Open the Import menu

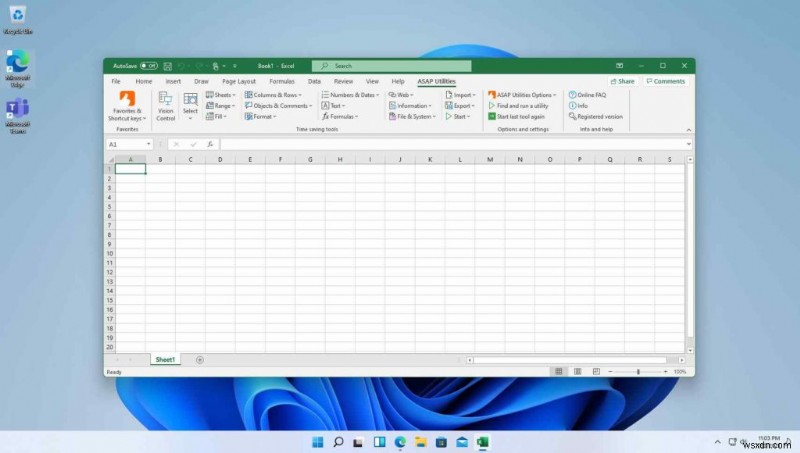tap(460, 95)
